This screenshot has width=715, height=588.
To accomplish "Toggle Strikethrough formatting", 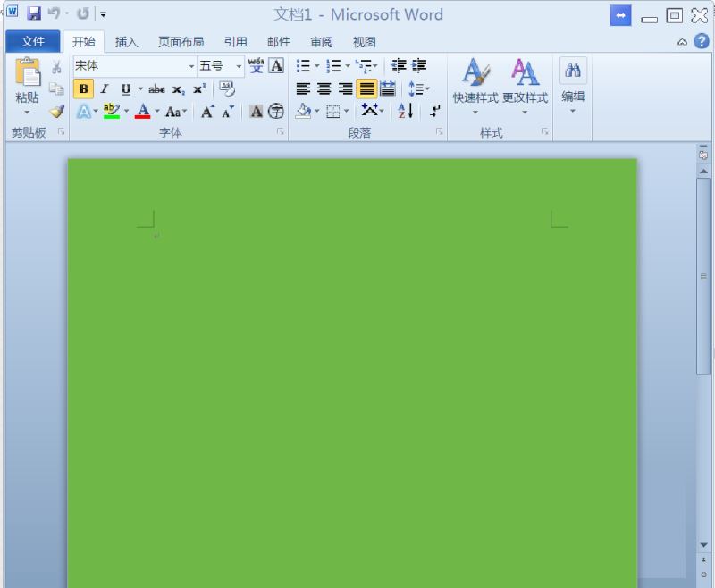I will coord(157,88).
